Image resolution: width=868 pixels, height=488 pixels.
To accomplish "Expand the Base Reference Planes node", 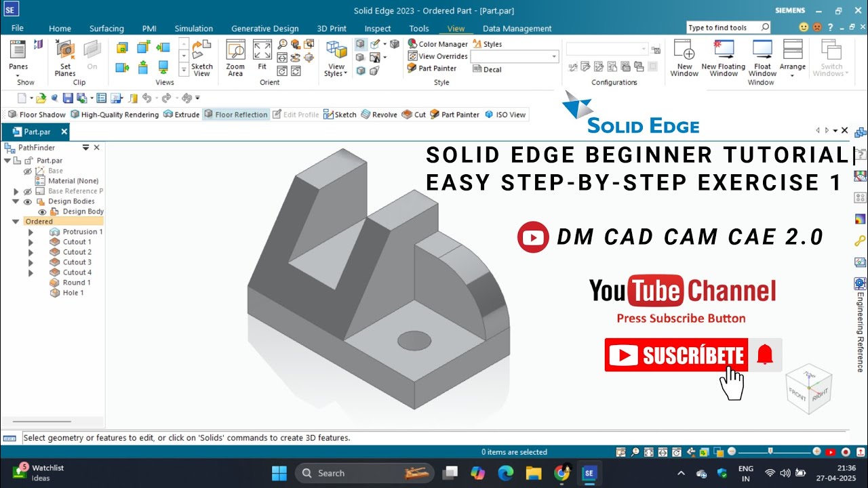I will click(16, 192).
